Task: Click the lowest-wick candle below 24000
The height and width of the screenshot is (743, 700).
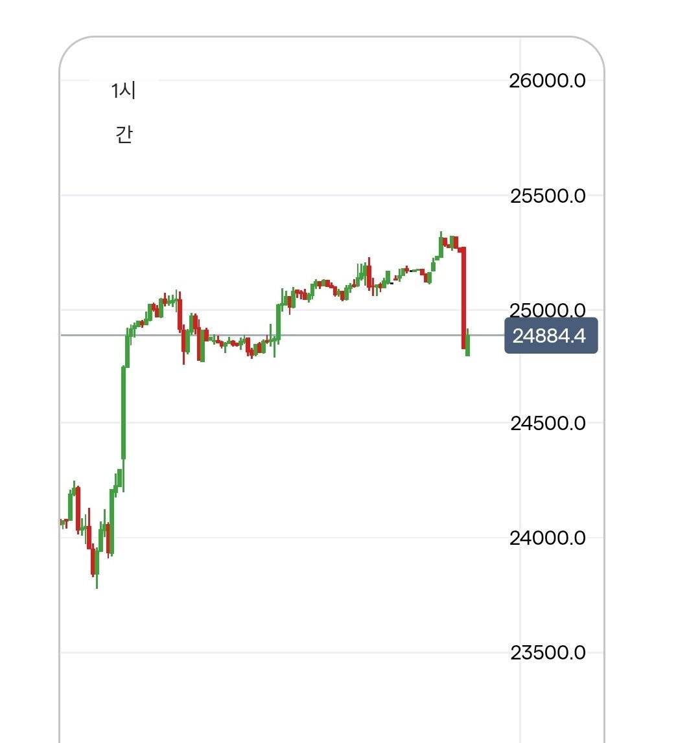Action: pyautogui.click(x=97, y=567)
